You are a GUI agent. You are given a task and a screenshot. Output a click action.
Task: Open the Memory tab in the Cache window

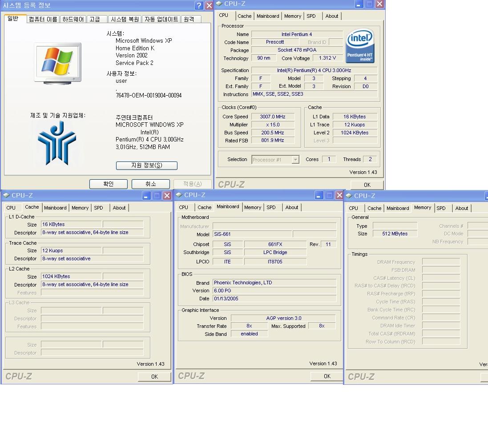(x=80, y=208)
